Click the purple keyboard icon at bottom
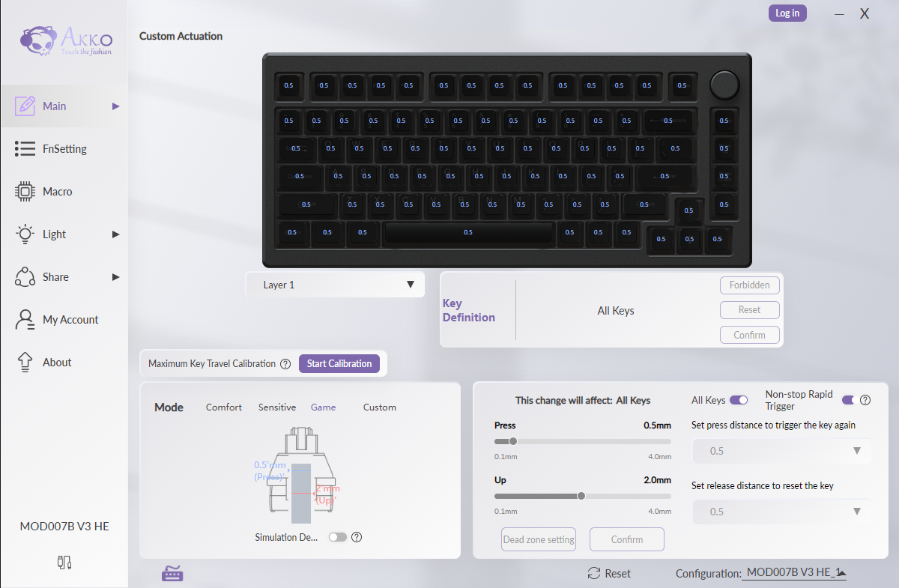 [173, 574]
